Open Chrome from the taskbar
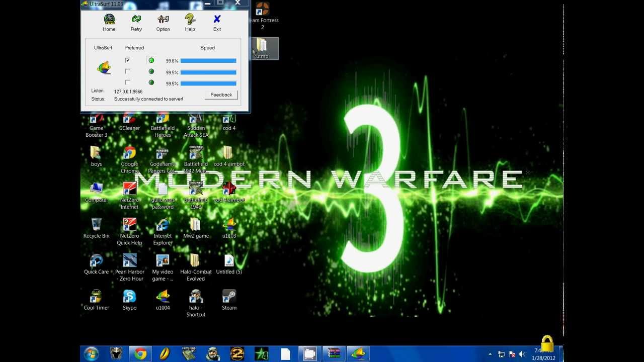 [x=140, y=354]
